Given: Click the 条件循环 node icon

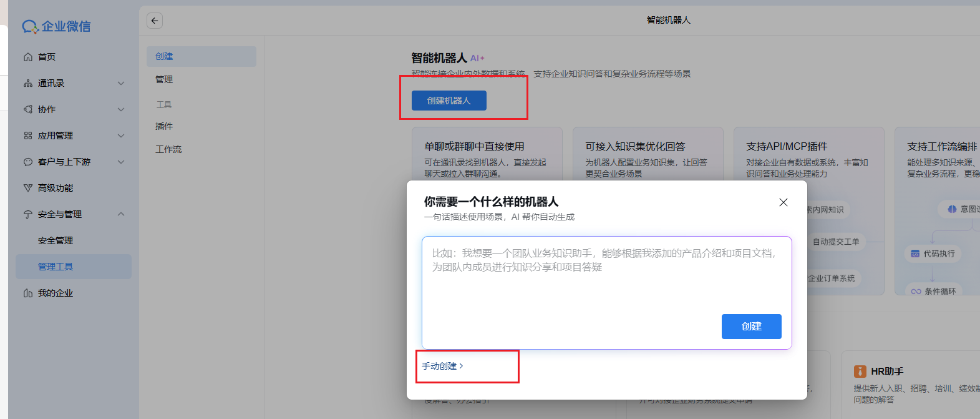Looking at the screenshot, I should [916, 292].
